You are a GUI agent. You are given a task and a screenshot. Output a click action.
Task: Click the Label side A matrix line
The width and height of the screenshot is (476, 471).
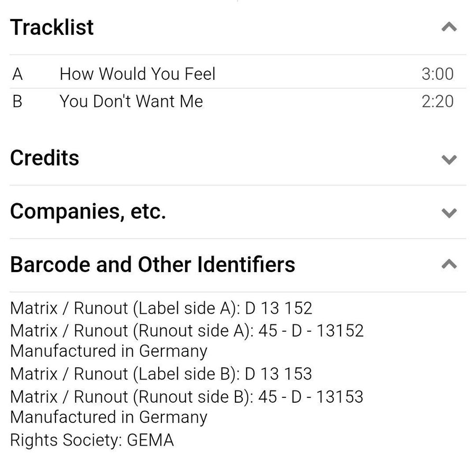tap(161, 307)
